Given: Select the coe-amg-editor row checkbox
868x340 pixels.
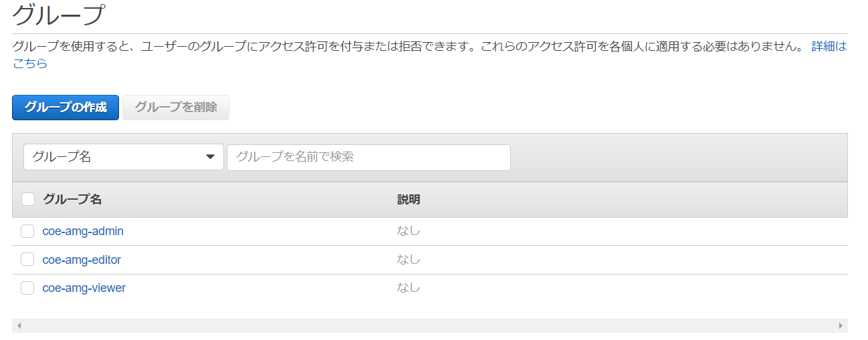Looking at the screenshot, I should tap(27, 260).
